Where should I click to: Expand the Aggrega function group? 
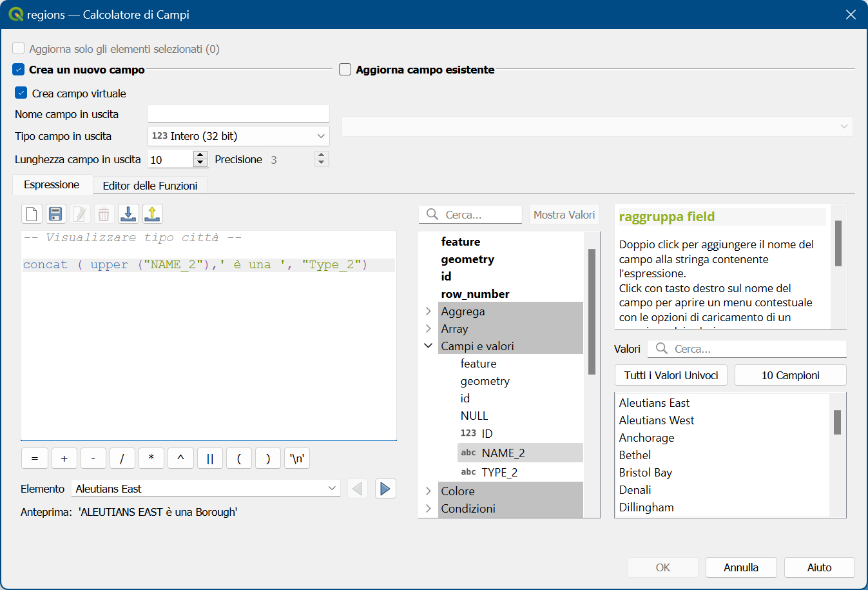pos(429,311)
